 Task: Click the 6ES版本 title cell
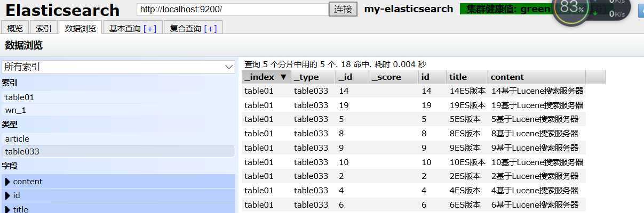pos(467,204)
